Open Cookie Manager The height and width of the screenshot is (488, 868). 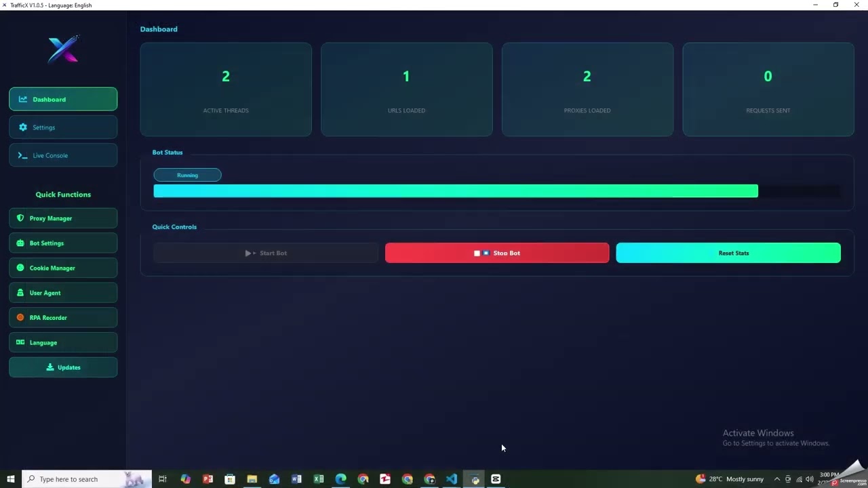click(x=63, y=268)
